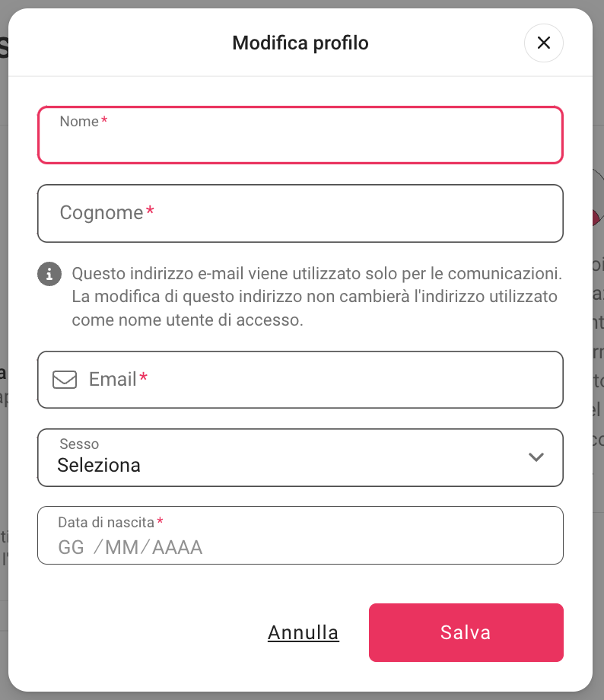Click the envelope icon in the Email field
The image size is (604, 700).
click(65, 379)
